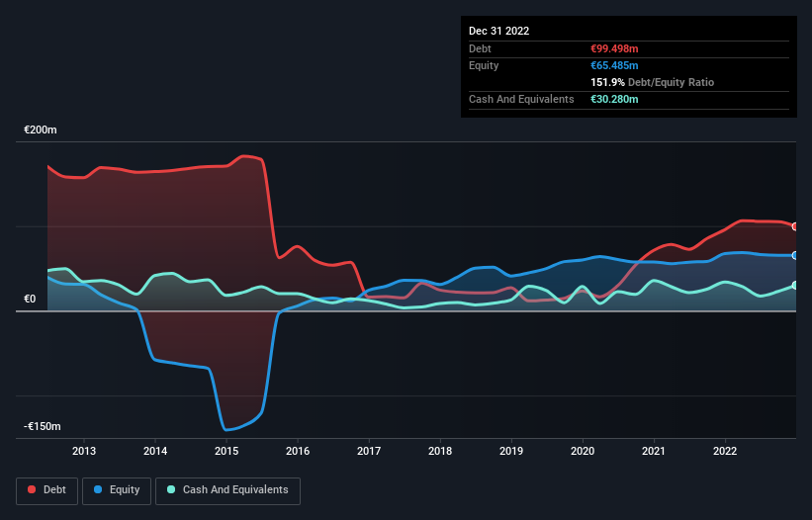
Task: Click the 2021 x-axis label
Action: pos(654,451)
